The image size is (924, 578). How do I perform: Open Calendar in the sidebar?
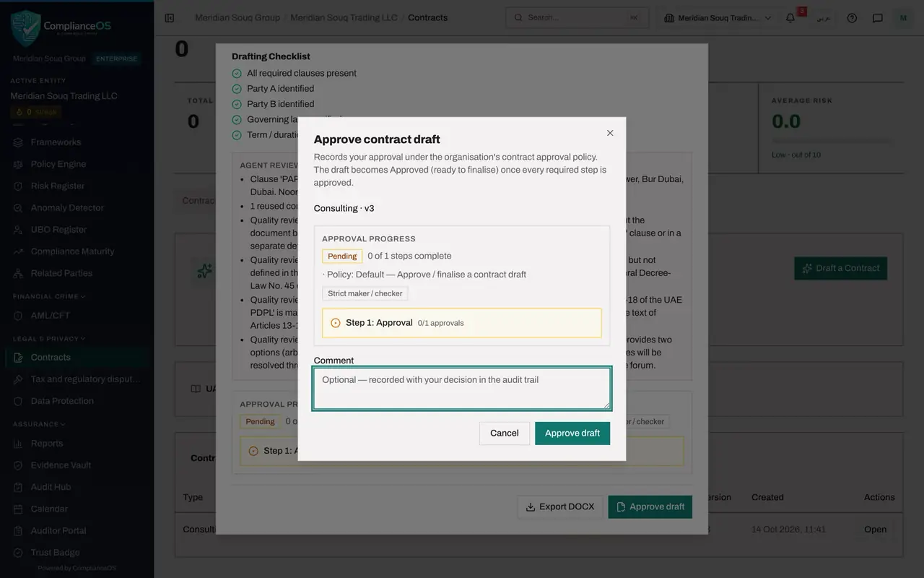tap(77, 509)
